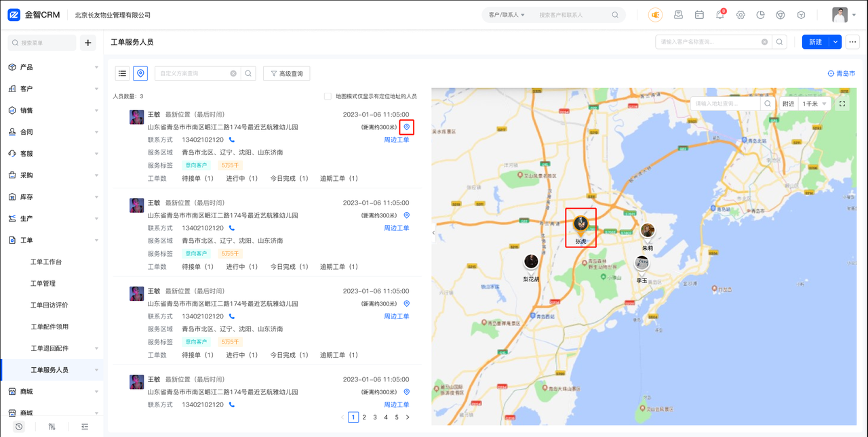Click the user avatar photo
The width and height of the screenshot is (868, 437).
[840, 15]
